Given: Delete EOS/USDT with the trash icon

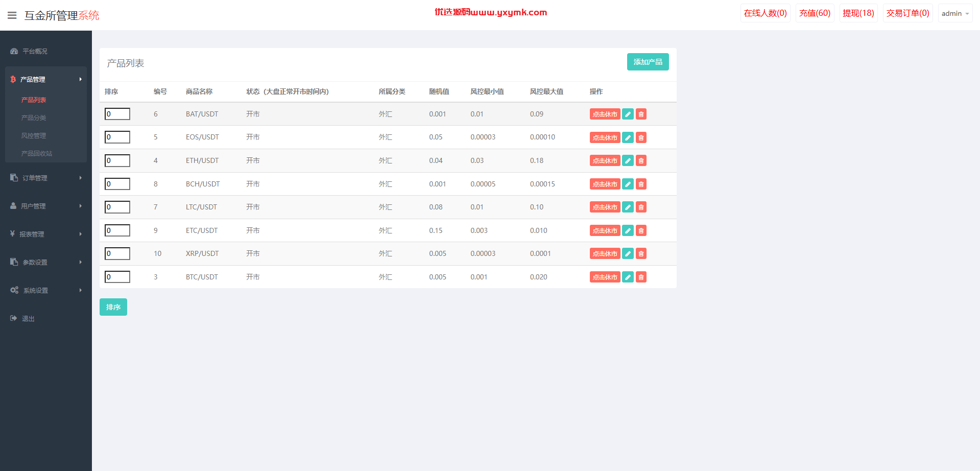Looking at the screenshot, I should [641, 137].
